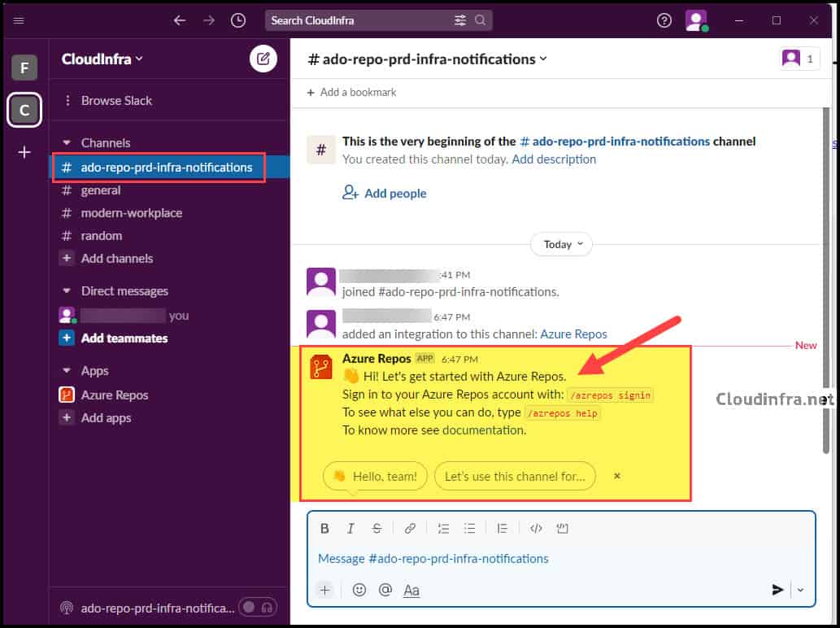Open history clock icon
Viewport: 840px width, 628px height.
[238, 20]
